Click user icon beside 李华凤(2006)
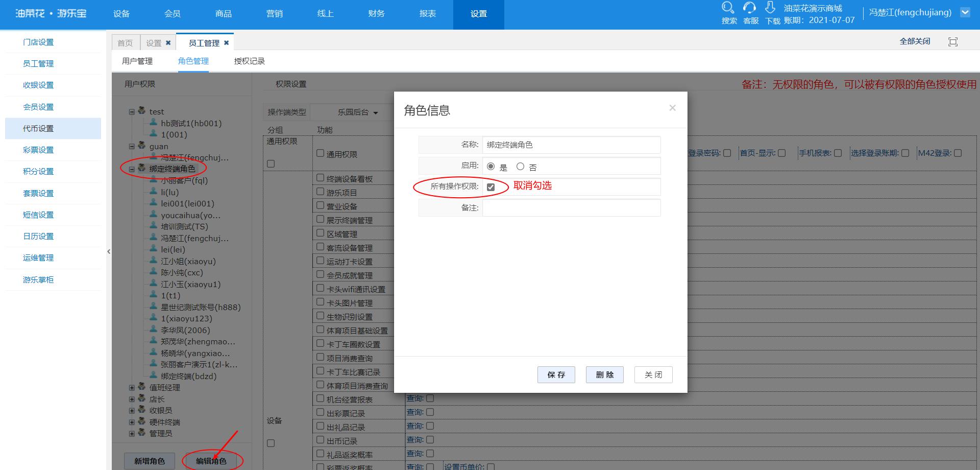Viewport: 980px width, 470px height. click(x=153, y=330)
